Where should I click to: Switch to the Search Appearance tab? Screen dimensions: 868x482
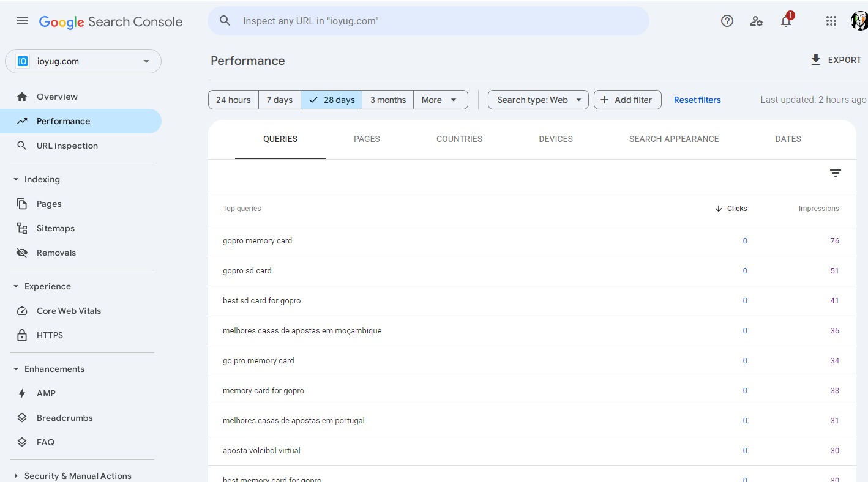coord(674,139)
